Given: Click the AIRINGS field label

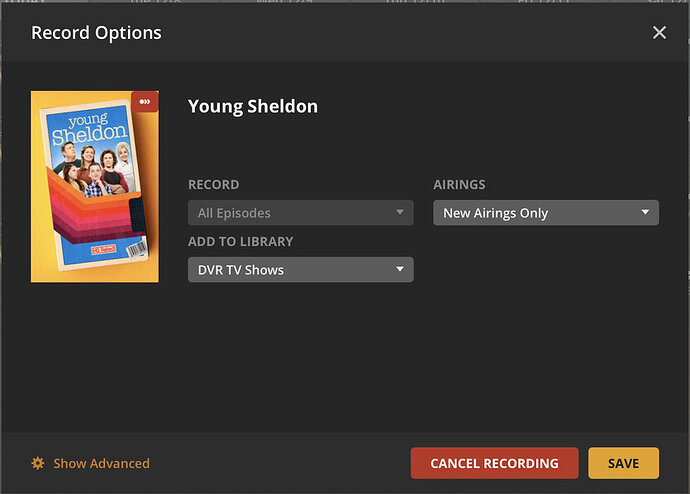Looking at the screenshot, I should tap(459, 185).
